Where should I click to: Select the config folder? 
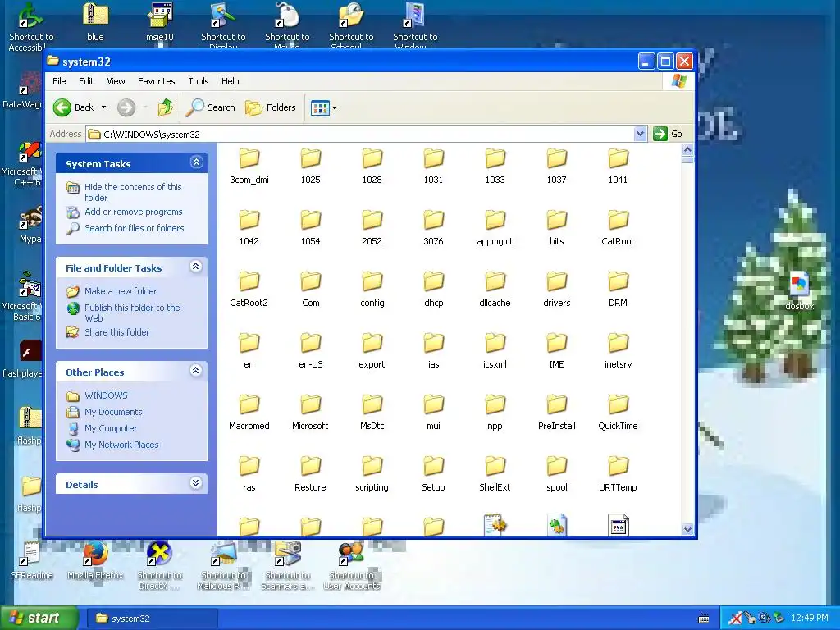pos(372,290)
